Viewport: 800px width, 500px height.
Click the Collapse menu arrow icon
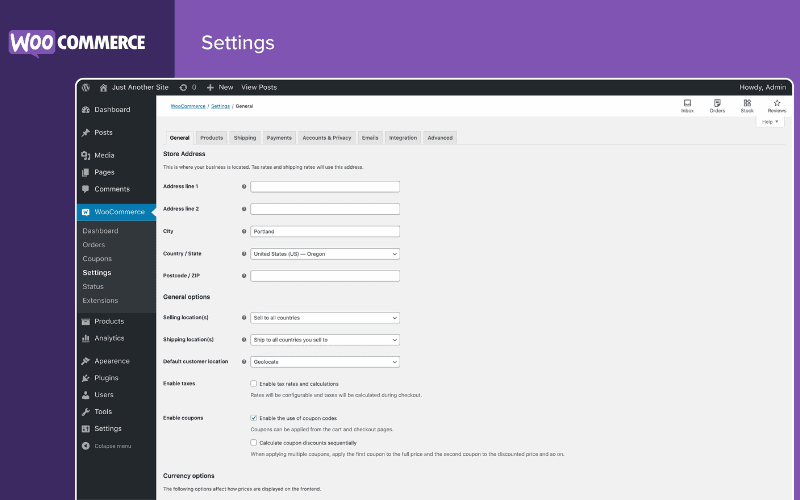coord(86,446)
